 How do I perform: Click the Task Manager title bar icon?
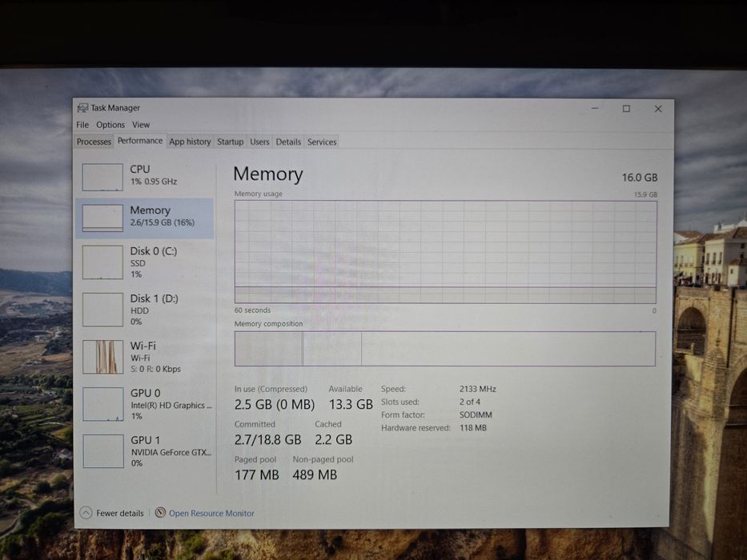tap(82, 108)
